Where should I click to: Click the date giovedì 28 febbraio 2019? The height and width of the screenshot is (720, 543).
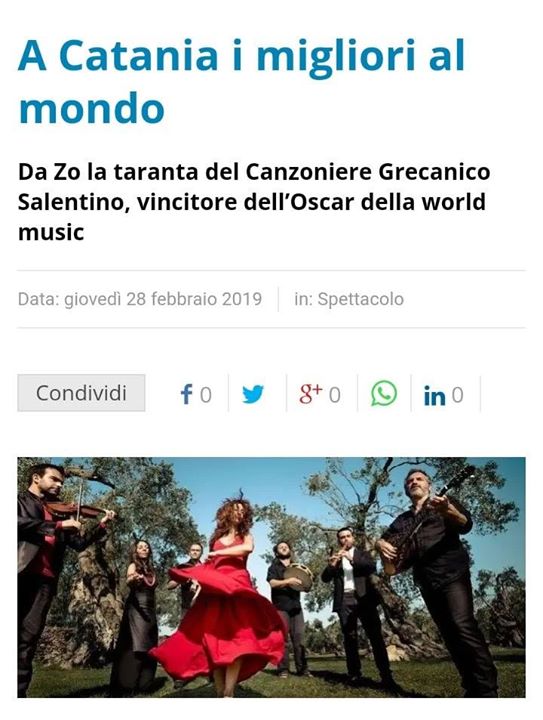163,299
